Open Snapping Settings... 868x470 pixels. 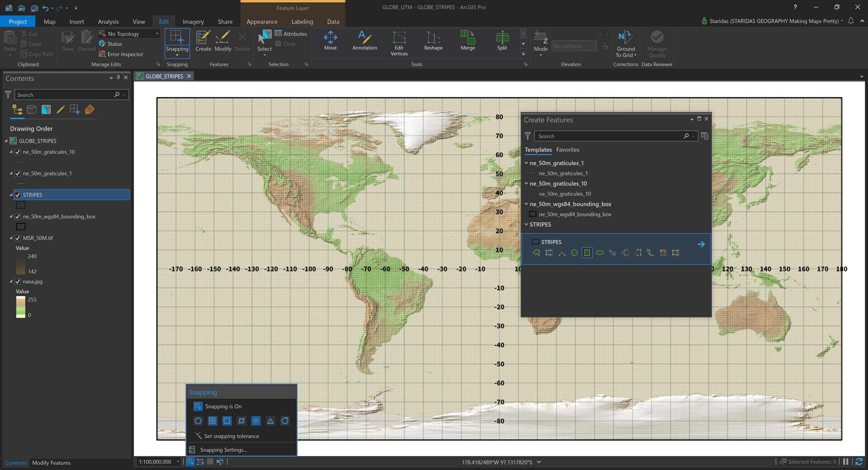point(223,450)
